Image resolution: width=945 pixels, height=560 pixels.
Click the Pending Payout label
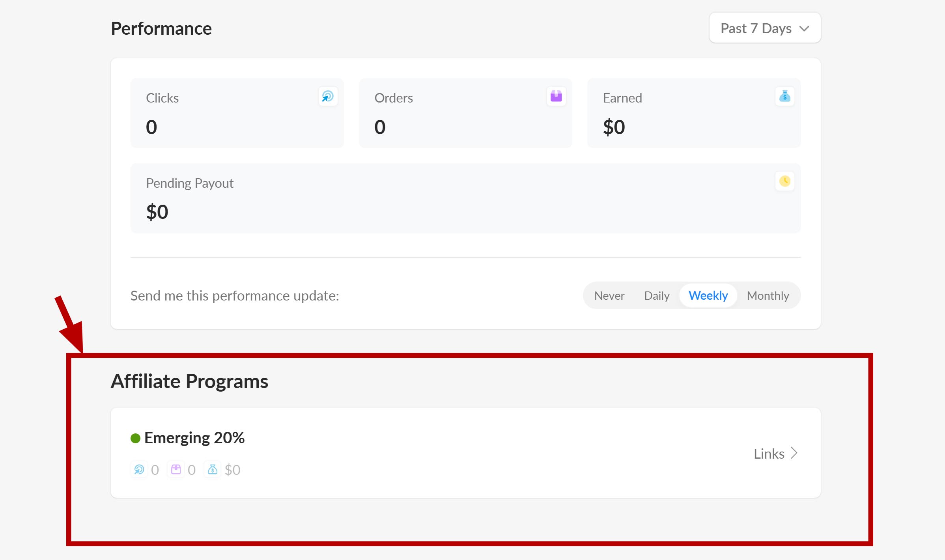pos(190,183)
